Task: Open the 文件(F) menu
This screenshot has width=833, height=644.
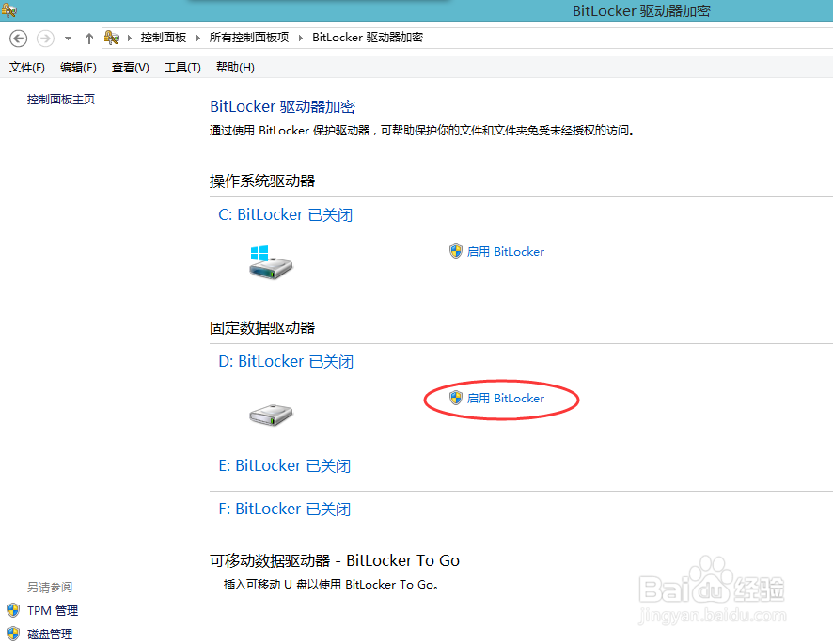Action: (27, 68)
